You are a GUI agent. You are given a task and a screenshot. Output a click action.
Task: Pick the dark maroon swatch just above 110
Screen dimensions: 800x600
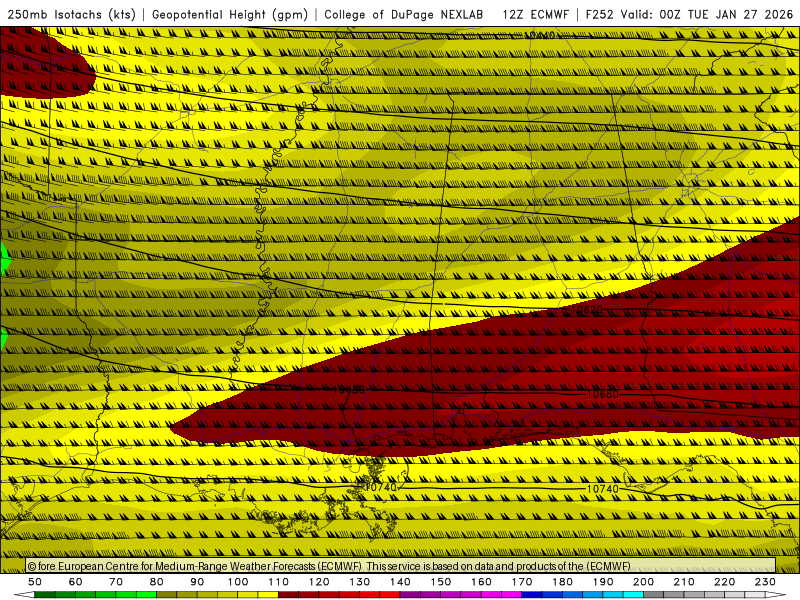[x=289, y=595]
